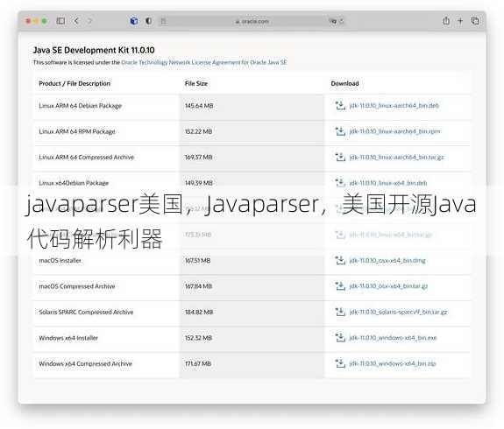Click download icon for Linux ARM 64 Compressed Archive
The width and height of the screenshot is (504, 429).
[340, 157]
